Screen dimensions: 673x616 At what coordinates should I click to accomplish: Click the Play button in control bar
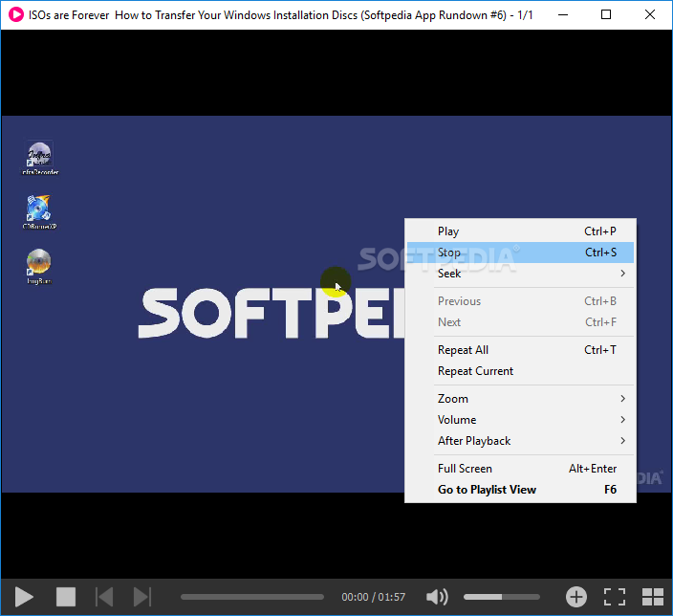pos(24,597)
